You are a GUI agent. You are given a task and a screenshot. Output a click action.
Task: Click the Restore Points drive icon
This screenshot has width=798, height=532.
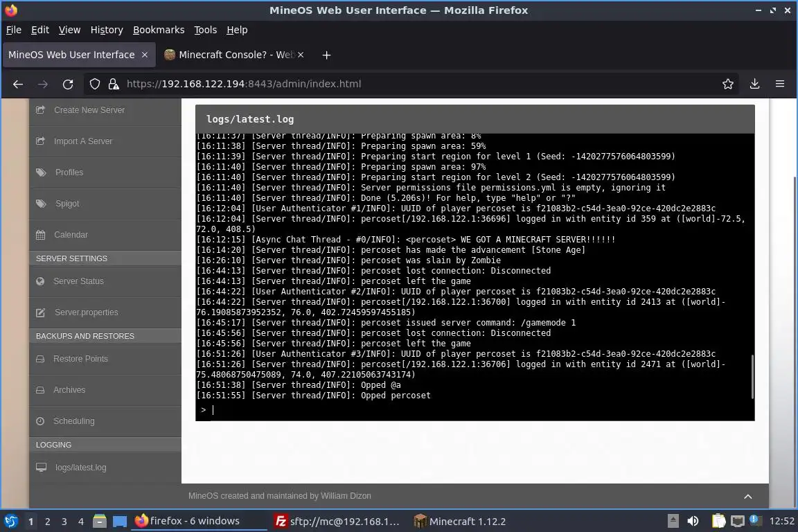(x=40, y=358)
